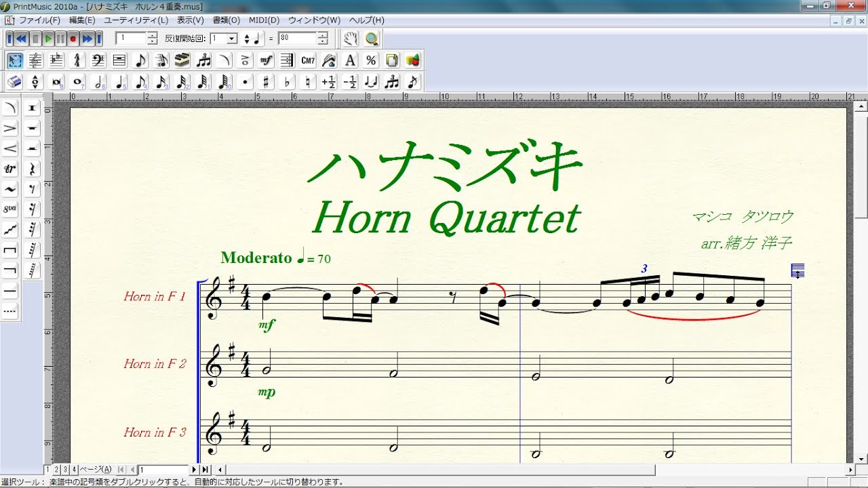The image size is (868, 488).
Task: Toggle the natural accidental
Action: coord(309,82)
